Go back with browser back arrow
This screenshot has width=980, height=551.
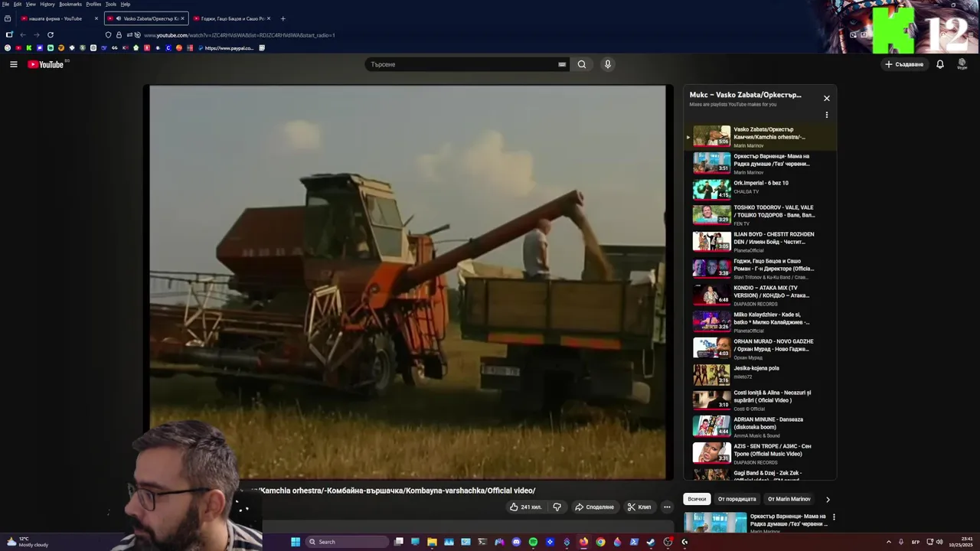point(22,34)
